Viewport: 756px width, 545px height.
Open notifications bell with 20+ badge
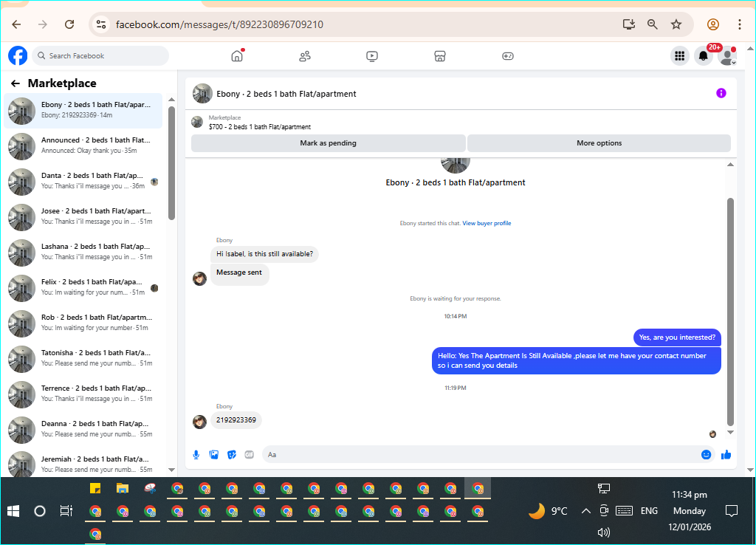704,56
